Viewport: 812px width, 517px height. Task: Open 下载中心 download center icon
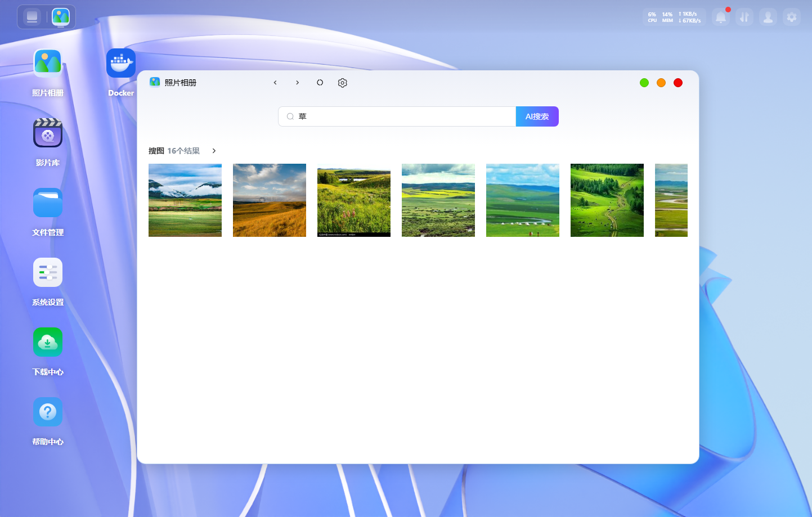[48, 342]
